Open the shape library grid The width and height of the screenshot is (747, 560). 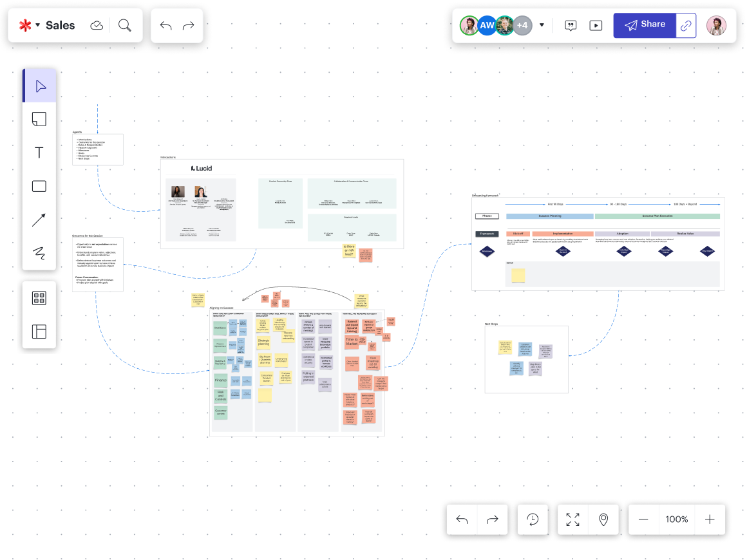click(39, 298)
